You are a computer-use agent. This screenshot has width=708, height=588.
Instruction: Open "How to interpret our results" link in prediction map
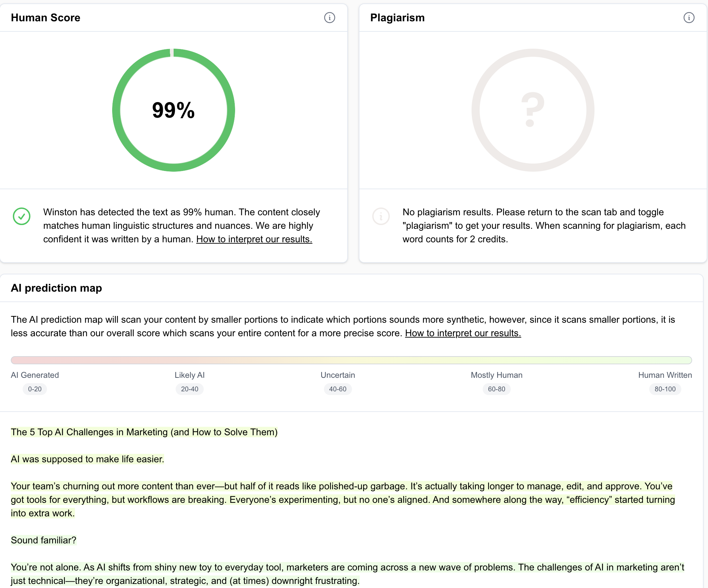pos(463,333)
